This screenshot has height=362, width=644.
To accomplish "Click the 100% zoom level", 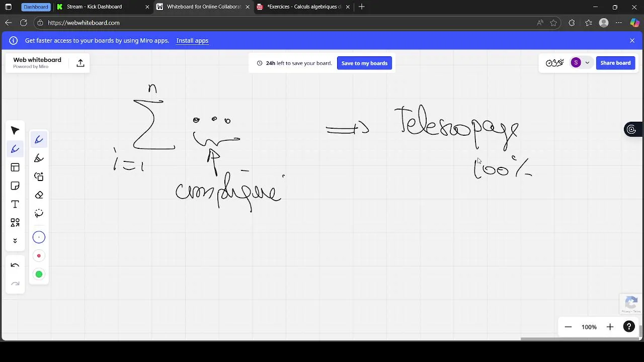I will [x=589, y=327].
